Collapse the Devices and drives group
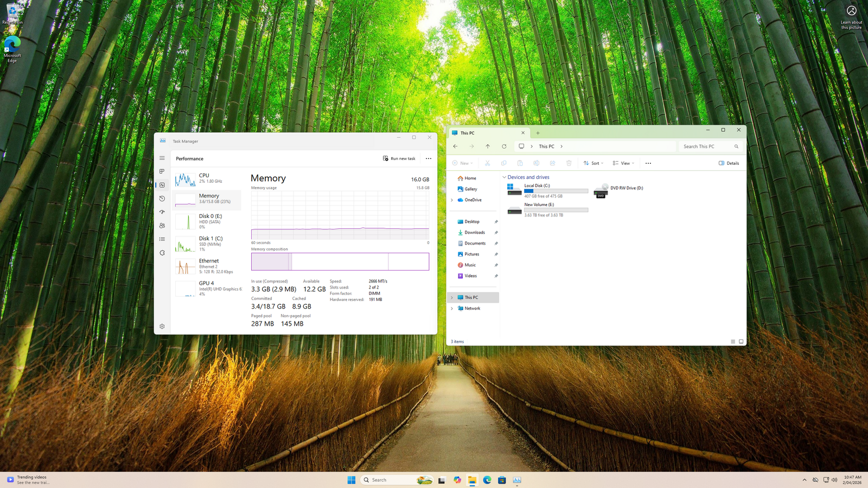The width and height of the screenshot is (868, 488). (505, 177)
